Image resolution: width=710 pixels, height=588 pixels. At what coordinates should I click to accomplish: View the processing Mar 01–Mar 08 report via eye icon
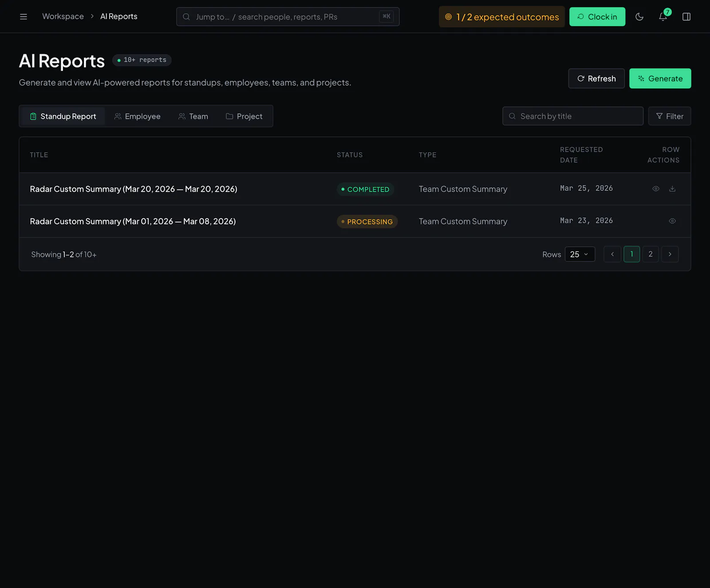click(672, 221)
